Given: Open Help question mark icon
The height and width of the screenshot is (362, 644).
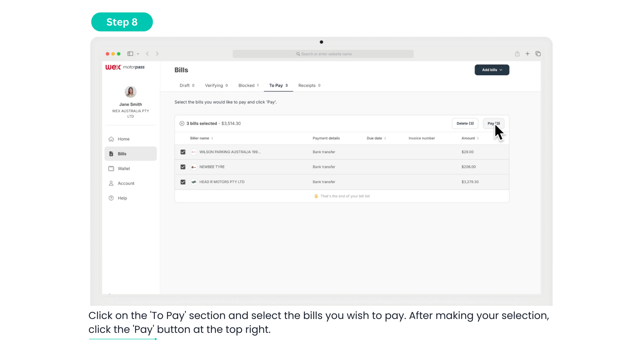Looking at the screenshot, I should point(111,198).
